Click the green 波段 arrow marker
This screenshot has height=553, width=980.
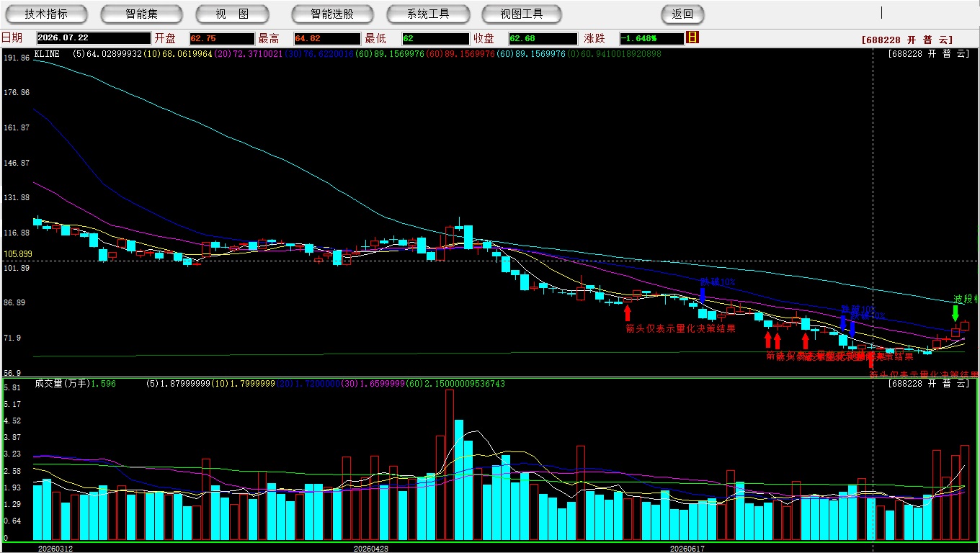click(955, 313)
